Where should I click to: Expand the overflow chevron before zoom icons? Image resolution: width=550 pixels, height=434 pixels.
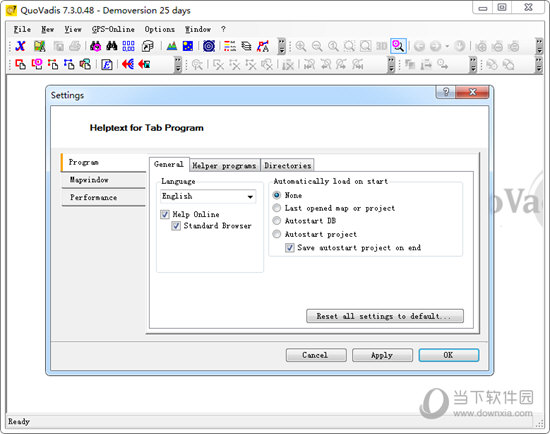pos(282,46)
